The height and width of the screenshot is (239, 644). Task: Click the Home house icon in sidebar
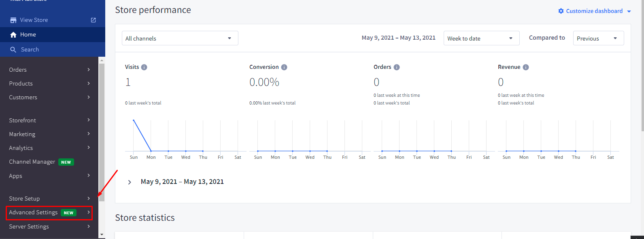(x=13, y=35)
